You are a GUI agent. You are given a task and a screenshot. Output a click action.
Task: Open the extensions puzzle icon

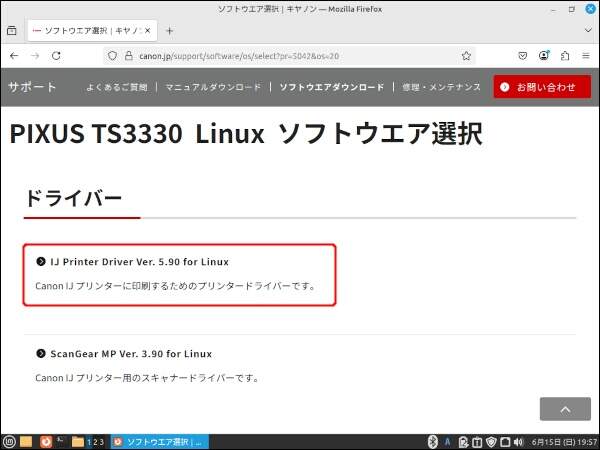coord(565,56)
